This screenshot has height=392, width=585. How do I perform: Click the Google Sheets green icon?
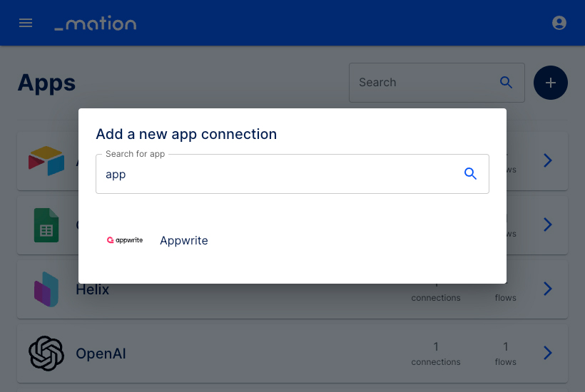(46, 225)
